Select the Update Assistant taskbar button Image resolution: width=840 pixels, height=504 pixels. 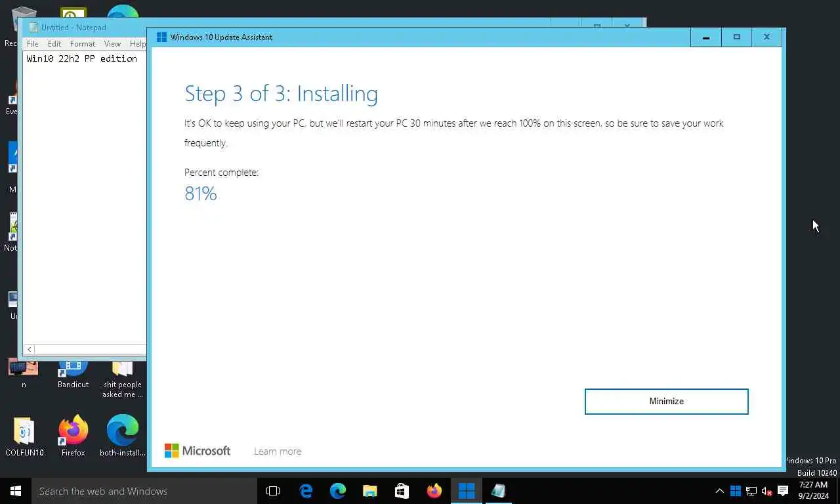[x=467, y=491]
